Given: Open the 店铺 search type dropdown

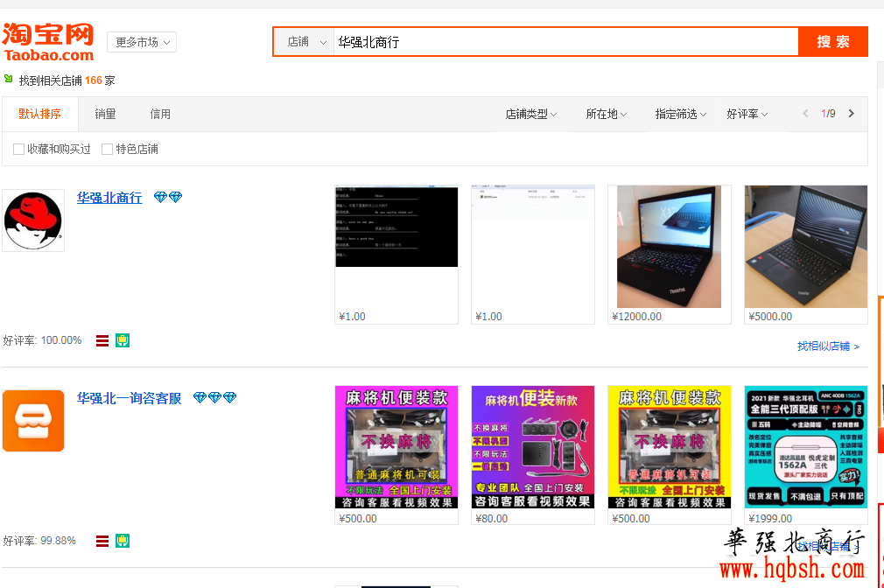Looking at the screenshot, I should coord(305,42).
